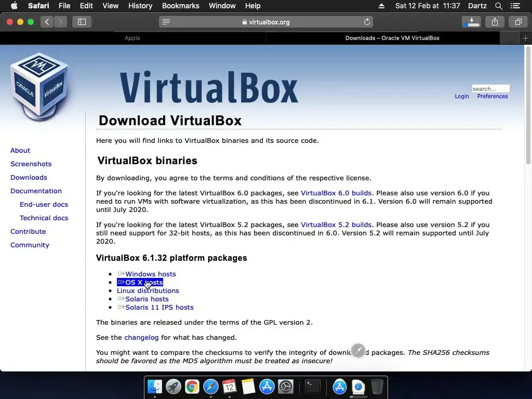The width and height of the screenshot is (532, 399).
Task: Open the Edit menu
Action: pos(86,6)
